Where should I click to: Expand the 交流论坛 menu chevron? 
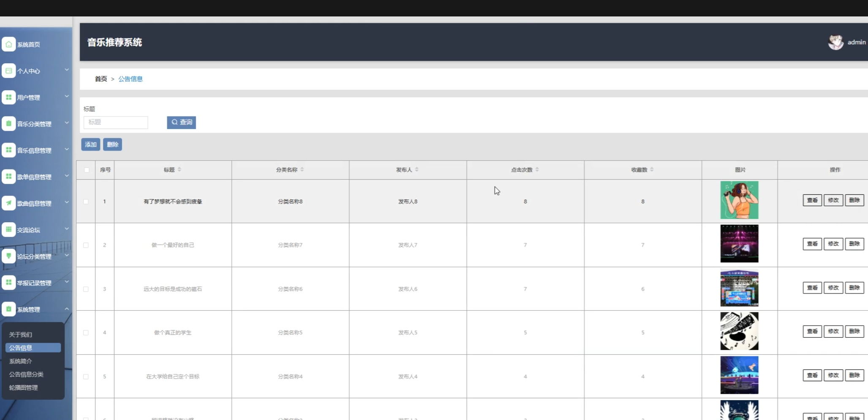(67, 229)
